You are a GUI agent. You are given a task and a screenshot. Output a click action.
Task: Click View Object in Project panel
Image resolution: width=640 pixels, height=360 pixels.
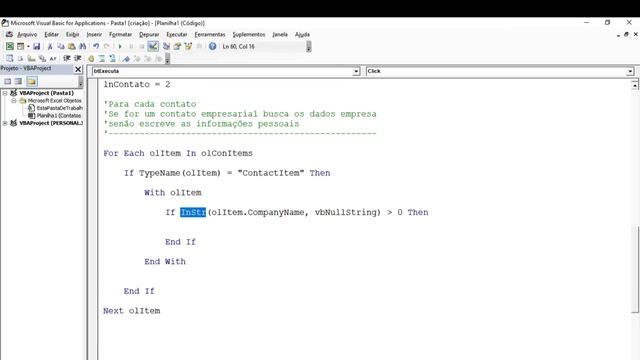tap(18, 81)
